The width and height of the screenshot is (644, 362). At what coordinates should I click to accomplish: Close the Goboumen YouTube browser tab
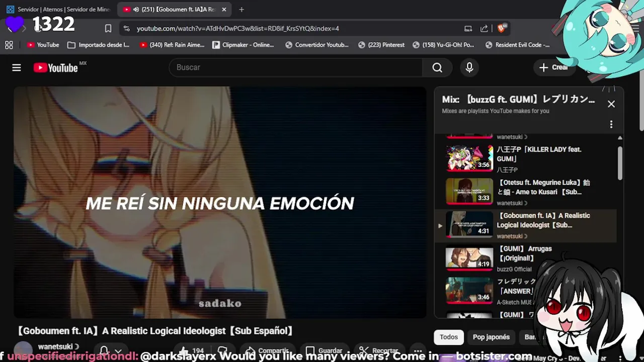[224, 10]
